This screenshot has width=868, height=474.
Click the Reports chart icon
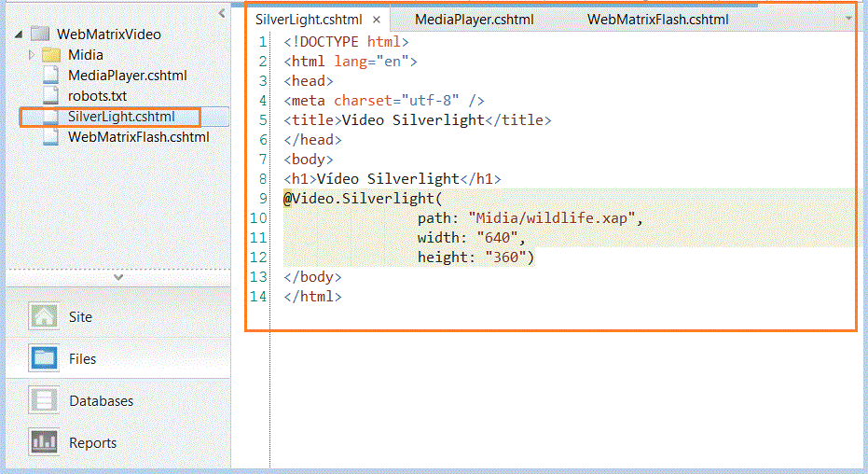(x=44, y=442)
